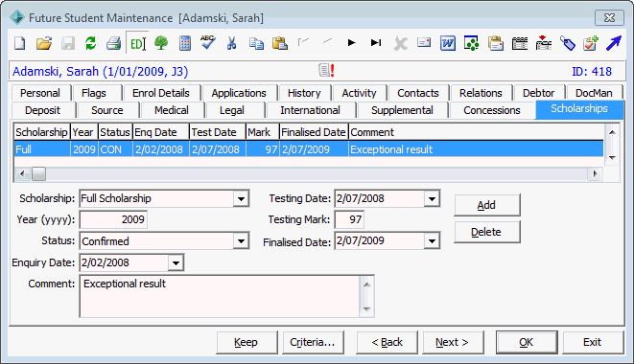The height and width of the screenshot is (364, 634).
Task: Open the Finalised Date dropdown
Action: pos(432,241)
